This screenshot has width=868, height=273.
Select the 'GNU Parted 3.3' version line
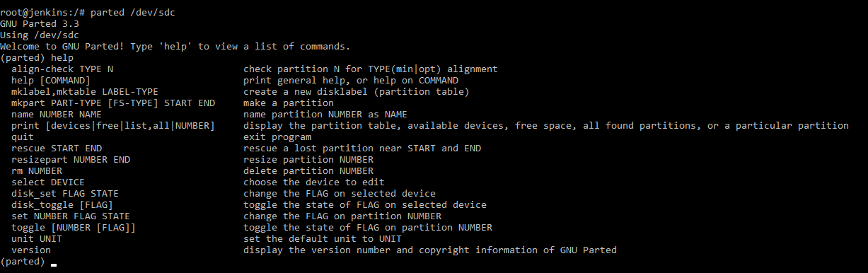pos(40,24)
